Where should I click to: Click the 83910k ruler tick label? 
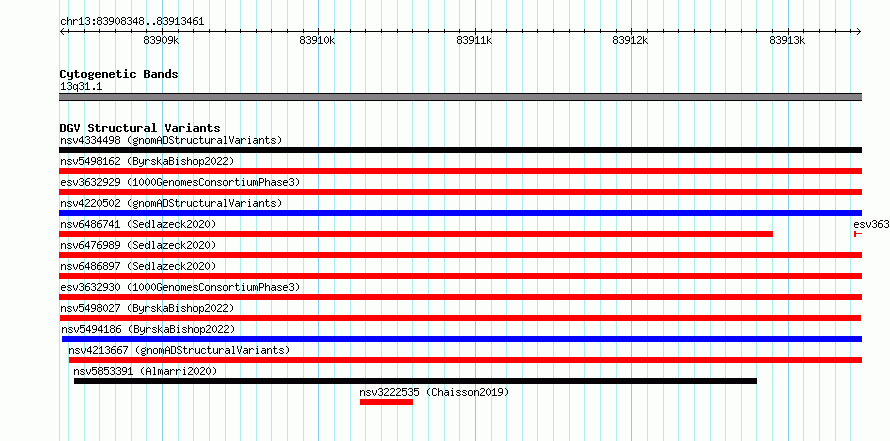point(318,41)
